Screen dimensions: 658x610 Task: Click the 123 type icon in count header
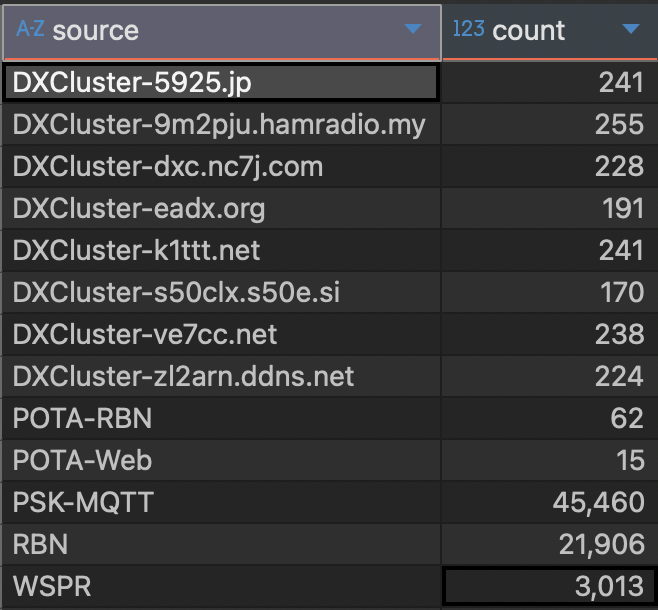469,29
